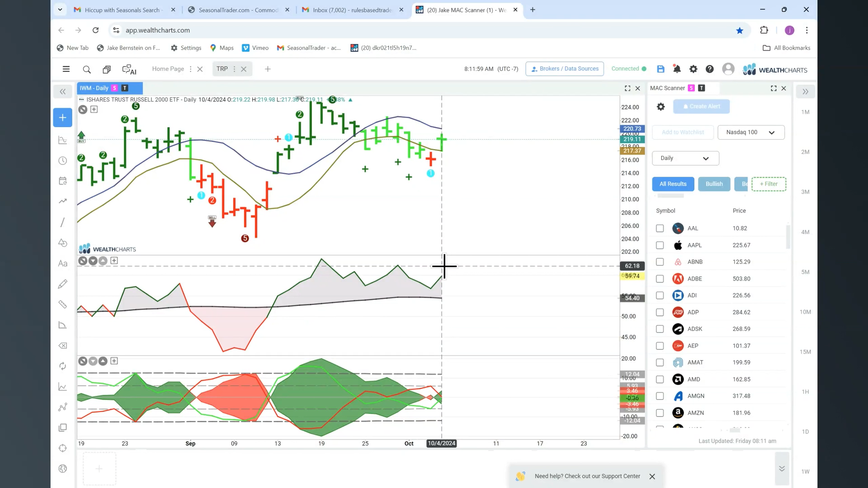
Task: Add indicator with plus beside price chart
Action: coord(94,109)
